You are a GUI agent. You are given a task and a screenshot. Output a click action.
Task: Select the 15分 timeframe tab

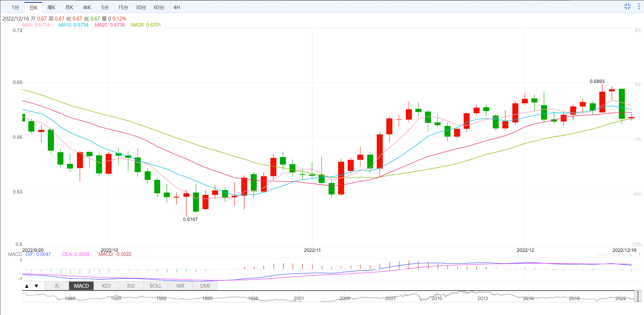[x=123, y=7]
